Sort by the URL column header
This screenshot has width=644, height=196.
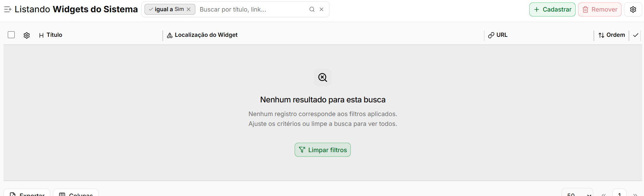pos(498,35)
